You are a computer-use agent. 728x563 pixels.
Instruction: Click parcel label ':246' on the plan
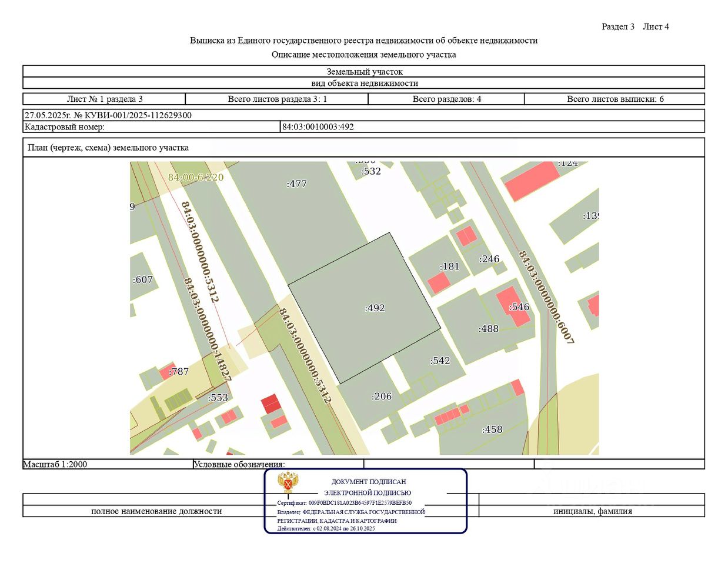(489, 259)
